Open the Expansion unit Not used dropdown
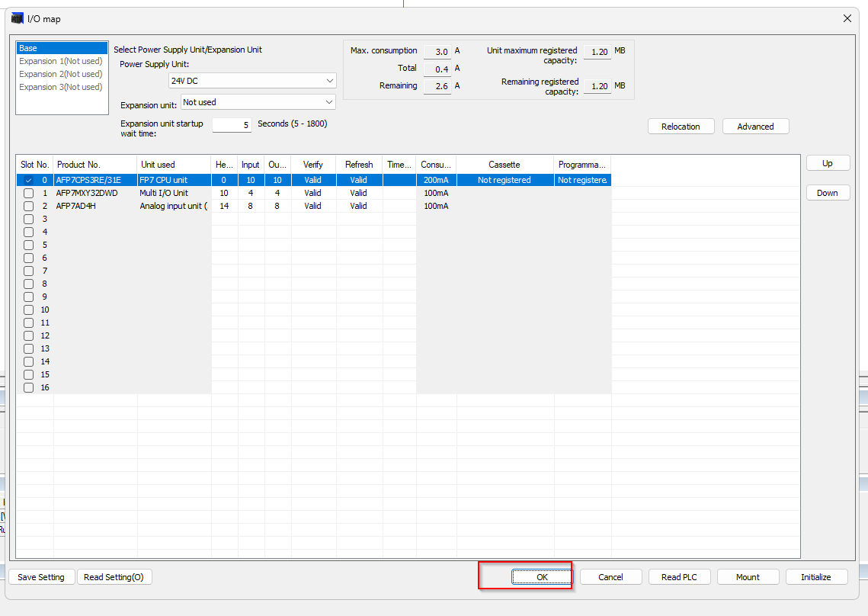868x616 pixels. pyautogui.click(x=258, y=102)
